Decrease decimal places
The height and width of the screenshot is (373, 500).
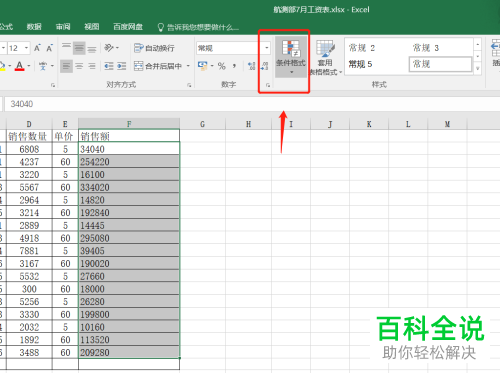[264, 66]
